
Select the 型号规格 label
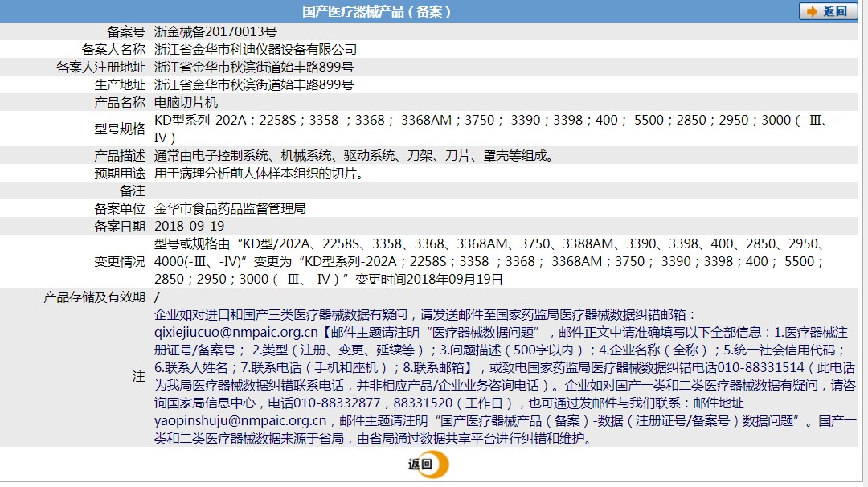(120, 129)
